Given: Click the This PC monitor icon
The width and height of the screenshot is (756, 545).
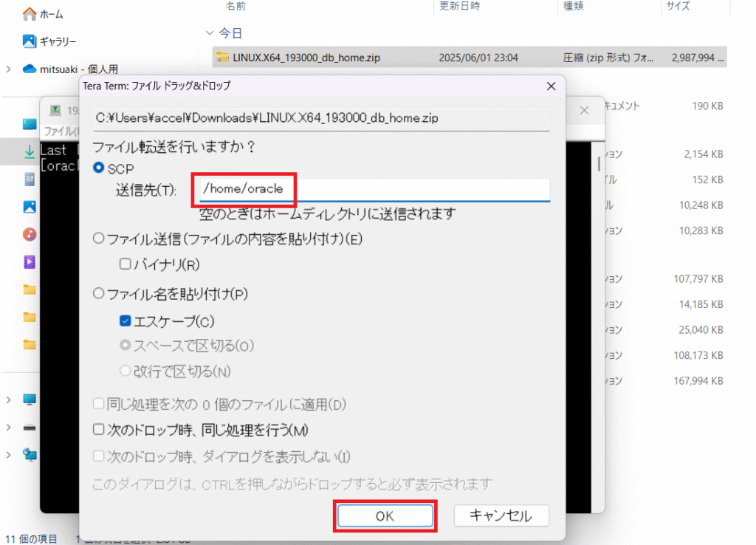Looking at the screenshot, I should pyautogui.click(x=30, y=400).
